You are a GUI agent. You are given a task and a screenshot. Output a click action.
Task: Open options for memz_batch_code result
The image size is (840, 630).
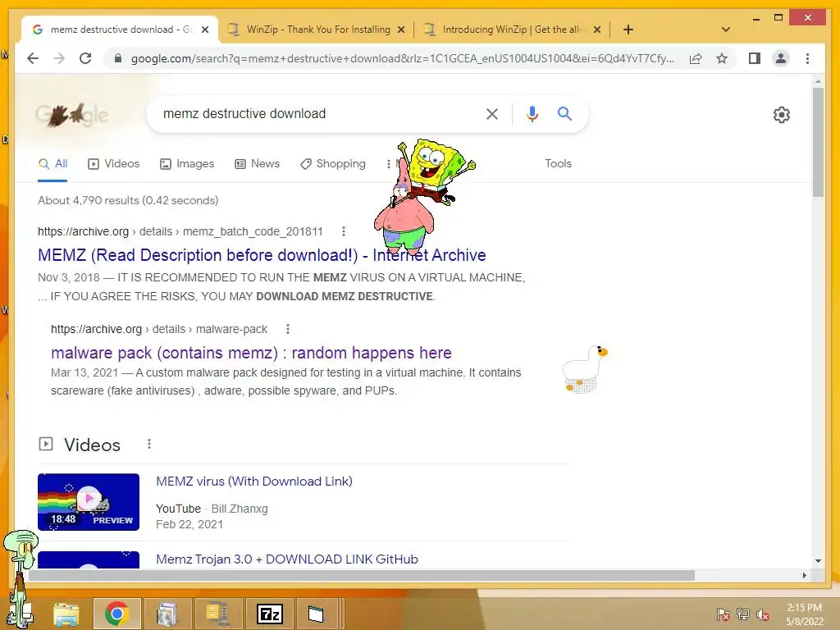(344, 231)
